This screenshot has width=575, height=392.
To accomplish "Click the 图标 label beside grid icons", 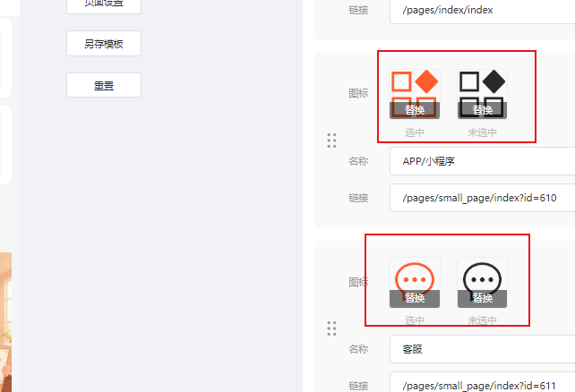I will click(x=358, y=93).
